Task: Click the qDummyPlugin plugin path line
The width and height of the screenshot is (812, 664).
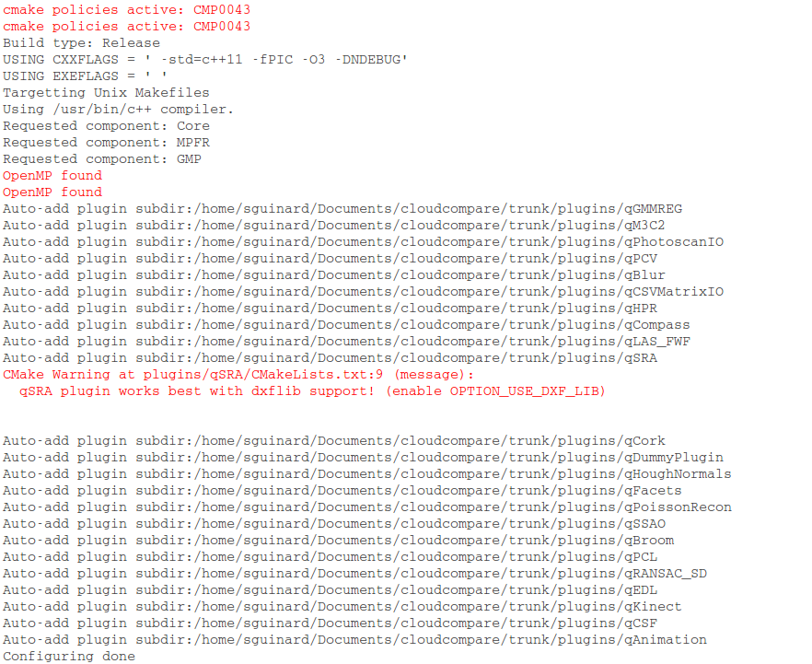Action: (363, 458)
